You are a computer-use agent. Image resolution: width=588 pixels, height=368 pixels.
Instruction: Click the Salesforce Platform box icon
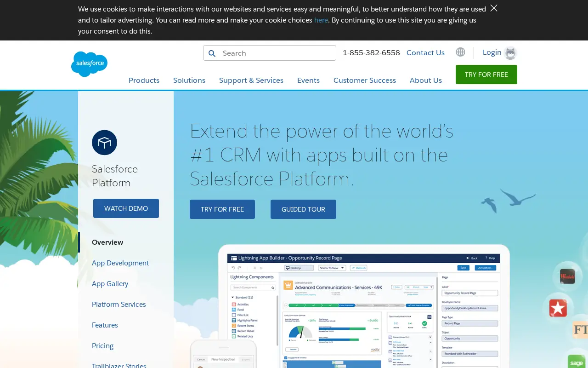[104, 143]
